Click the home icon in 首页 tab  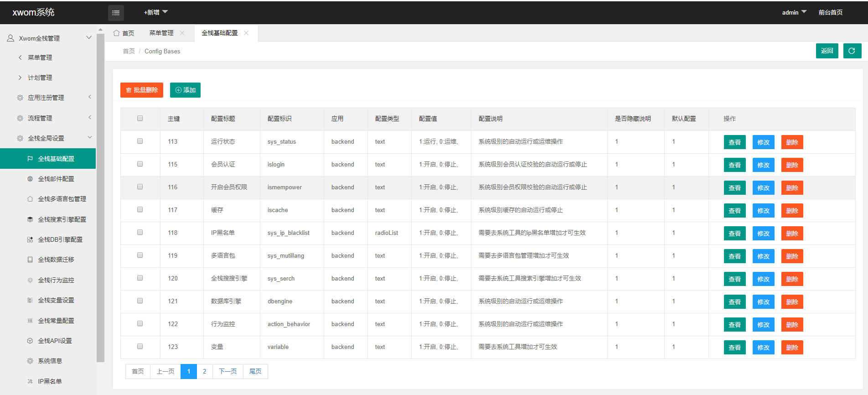116,33
